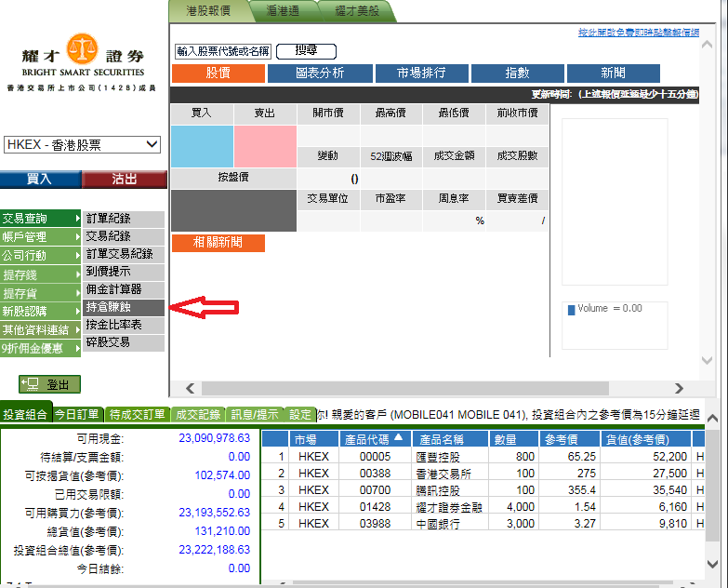The height and width of the screenshot is (588, 728).
Task: Click quote panel scroll down arrow
Action: 707,360
